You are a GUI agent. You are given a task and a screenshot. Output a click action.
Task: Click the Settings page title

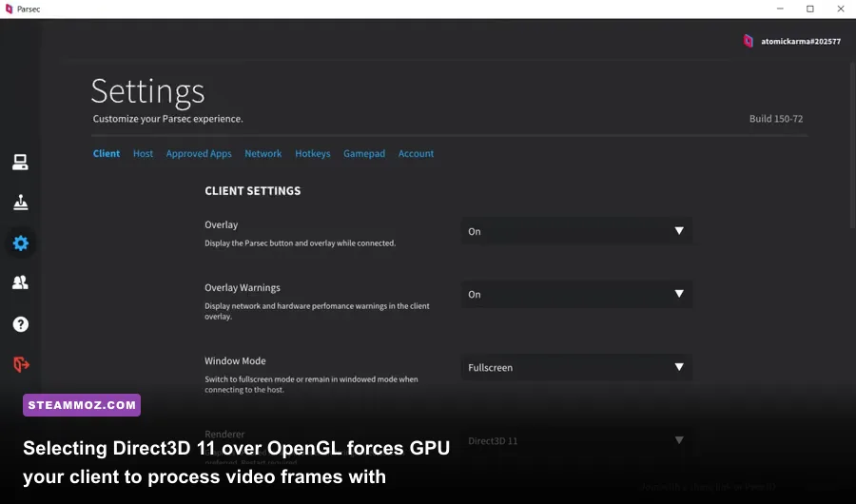point(148,91)
